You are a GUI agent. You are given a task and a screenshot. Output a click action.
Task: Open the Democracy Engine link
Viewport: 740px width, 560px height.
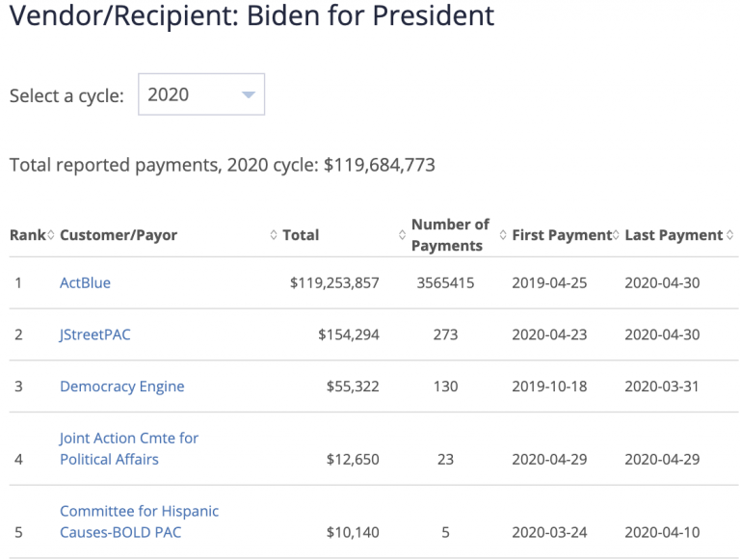121,387
